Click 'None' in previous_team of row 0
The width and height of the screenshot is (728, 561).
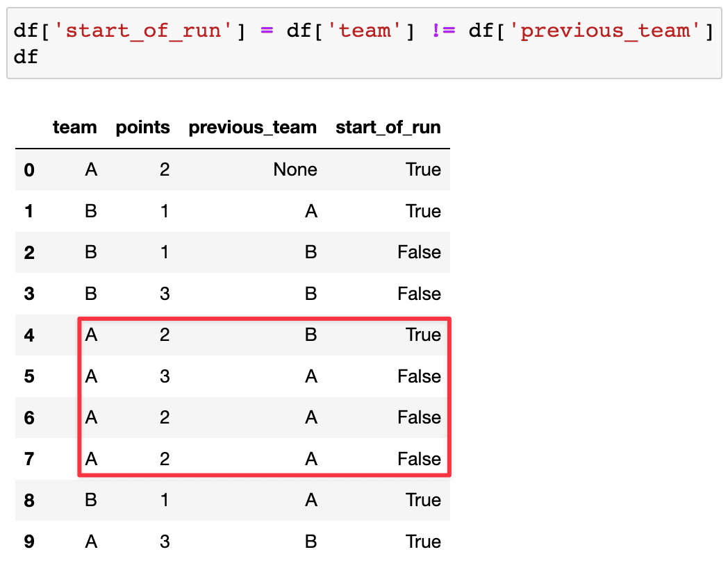(x=295, y=169)
